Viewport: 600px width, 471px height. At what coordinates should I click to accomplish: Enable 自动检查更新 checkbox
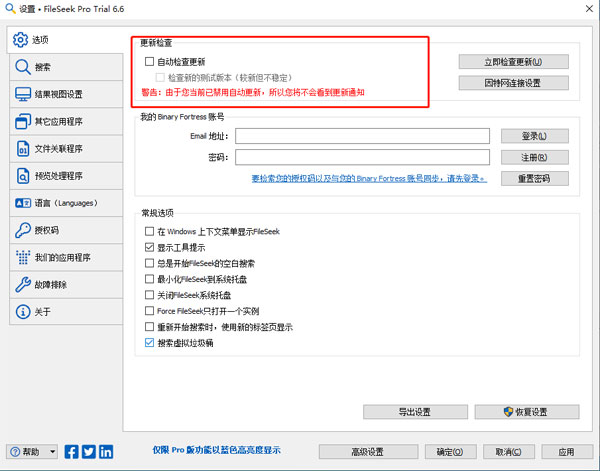tap(149, 61)
